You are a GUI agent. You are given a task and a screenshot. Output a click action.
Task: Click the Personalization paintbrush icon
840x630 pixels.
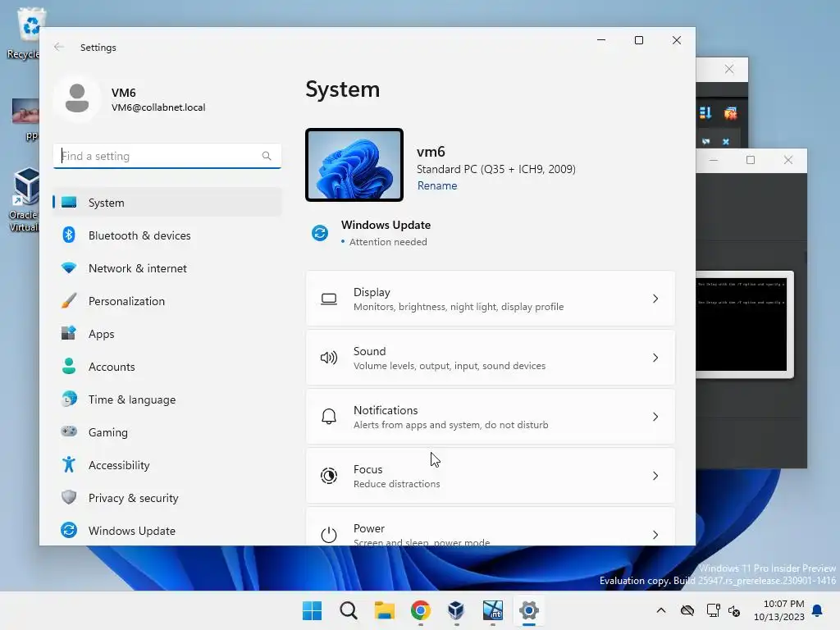pos(69,300)
